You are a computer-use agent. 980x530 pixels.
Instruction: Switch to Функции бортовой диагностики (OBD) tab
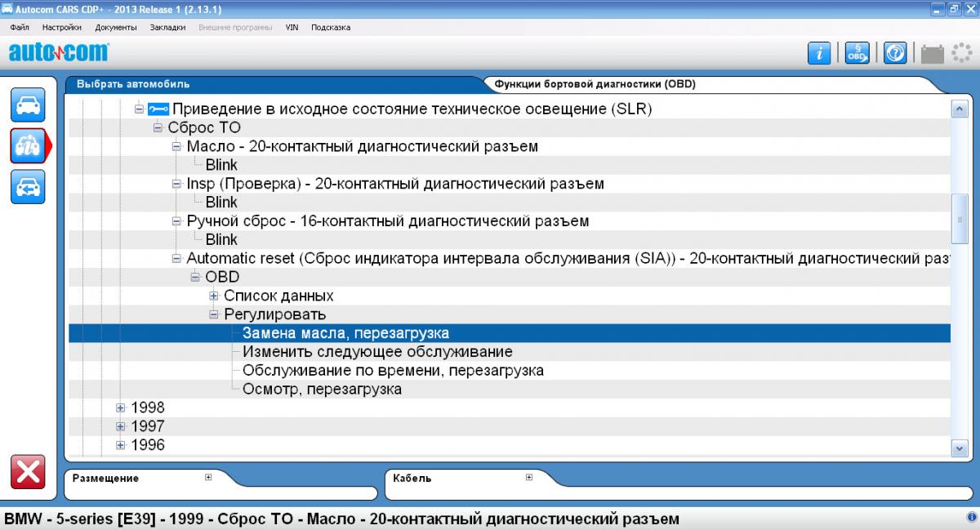tap(595, 84)
